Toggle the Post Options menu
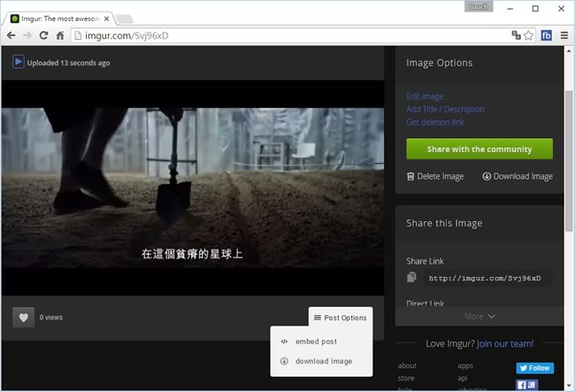The height and width of the screenshot is (392, 575). point(341,318)
